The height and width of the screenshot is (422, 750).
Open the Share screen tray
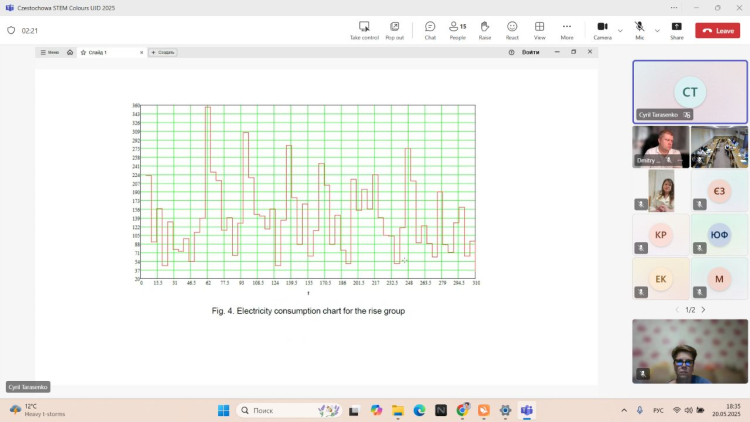[677, 30]
